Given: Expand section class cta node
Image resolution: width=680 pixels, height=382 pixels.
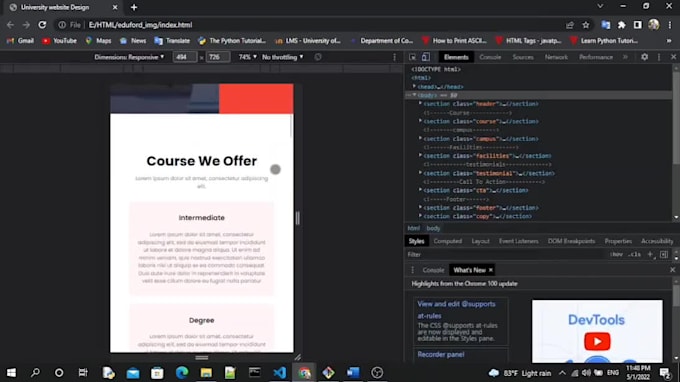Looking at the screenshot, I should point(420,190).
